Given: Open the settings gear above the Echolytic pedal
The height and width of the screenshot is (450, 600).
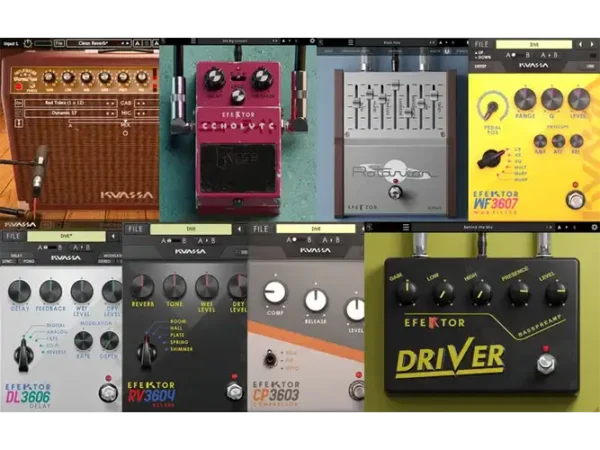Looking at the screenshot, I should pyautogui.click(x=312, y=41).
